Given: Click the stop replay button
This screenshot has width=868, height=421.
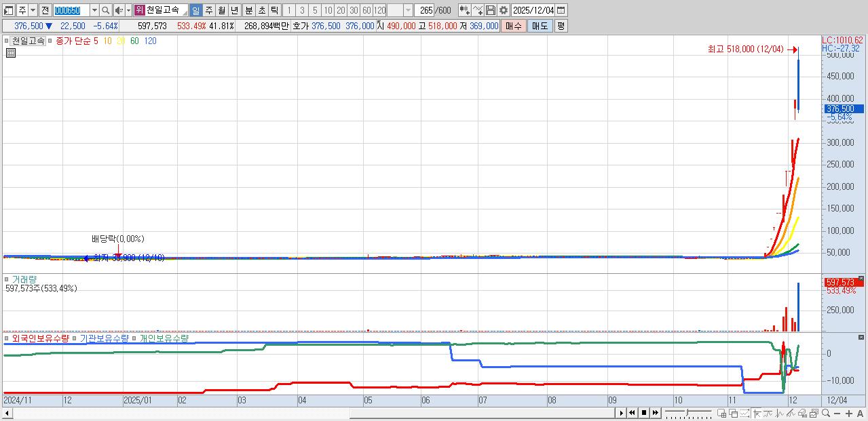Looking at the screenshot, I should 644,413.
